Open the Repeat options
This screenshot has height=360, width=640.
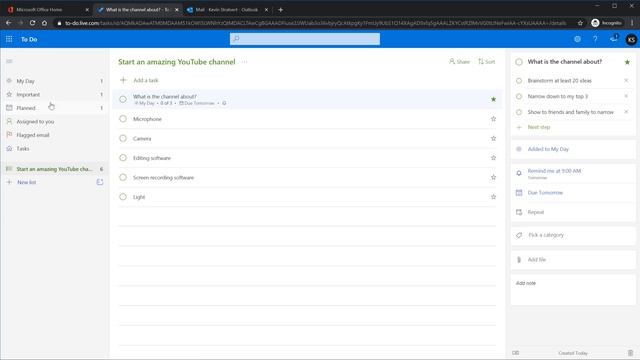(x=573, y=212)
